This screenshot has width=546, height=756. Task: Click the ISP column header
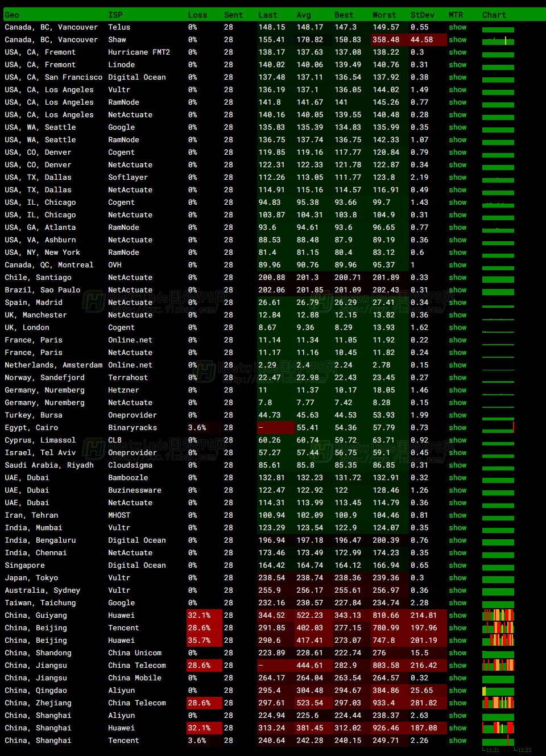tap(115, 15)
